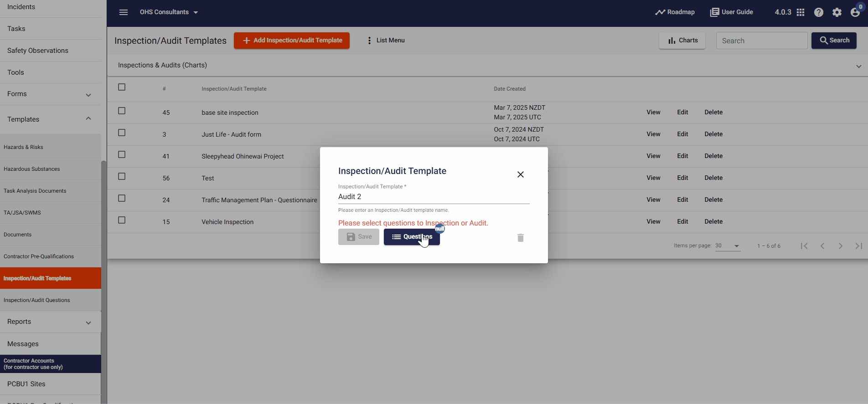Edit the Just Life - Audit form

[682, 134]
